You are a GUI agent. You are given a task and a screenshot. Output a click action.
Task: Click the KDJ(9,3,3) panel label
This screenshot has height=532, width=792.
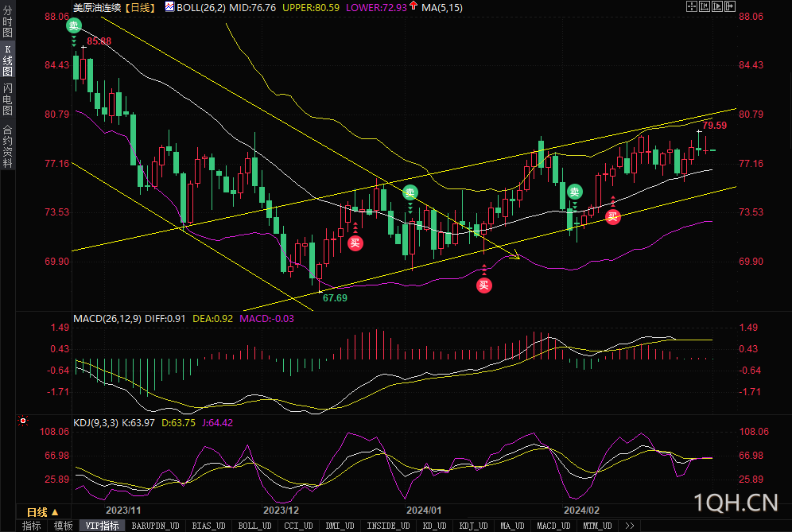click(96, 423)
